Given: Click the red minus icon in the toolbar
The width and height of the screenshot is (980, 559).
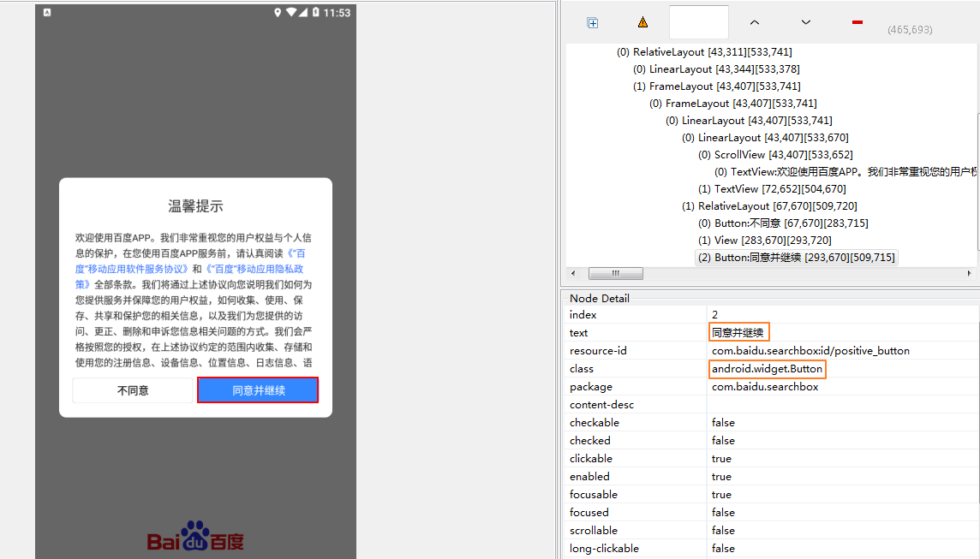Looking at the screenshot, I should (857, 22).
